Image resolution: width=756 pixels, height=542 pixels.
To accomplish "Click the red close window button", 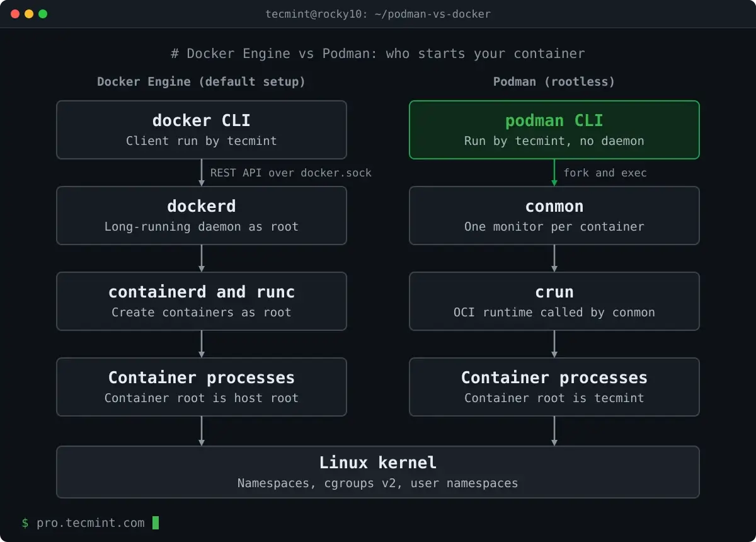I will click(x=15, y=14).
